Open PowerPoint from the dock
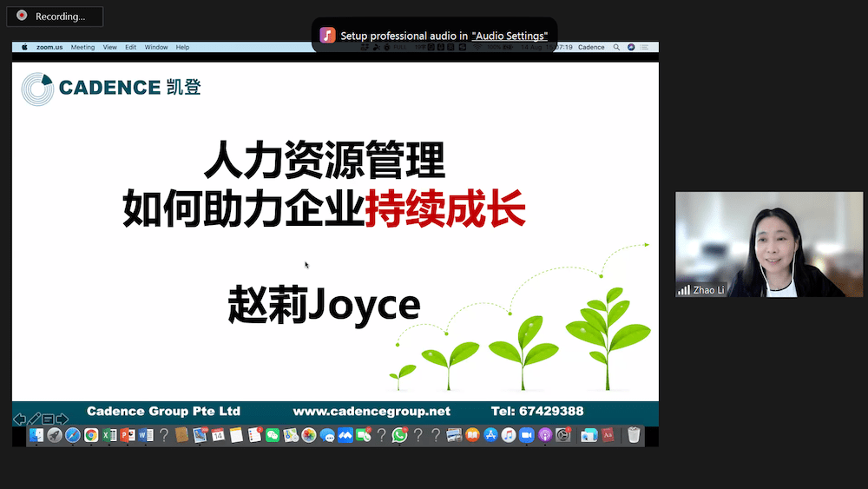Viewport: 868px width, 489px height. coord(128,435)
